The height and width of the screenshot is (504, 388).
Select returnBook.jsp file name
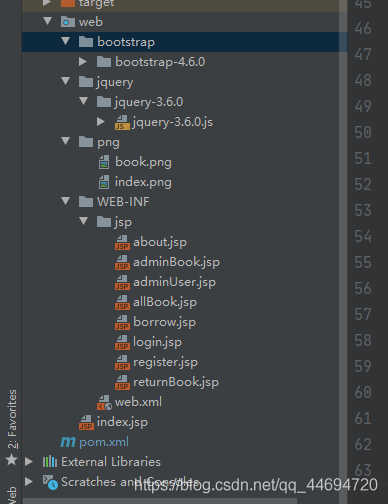click(x=176, y=382)
